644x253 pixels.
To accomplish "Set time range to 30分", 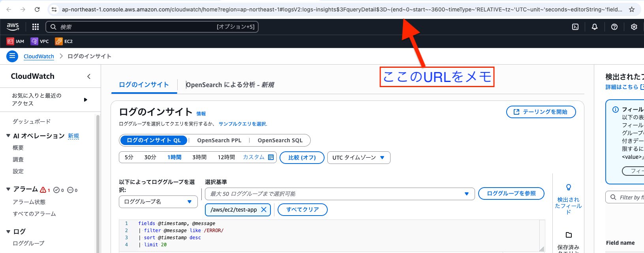I will (x=150, y=157).
